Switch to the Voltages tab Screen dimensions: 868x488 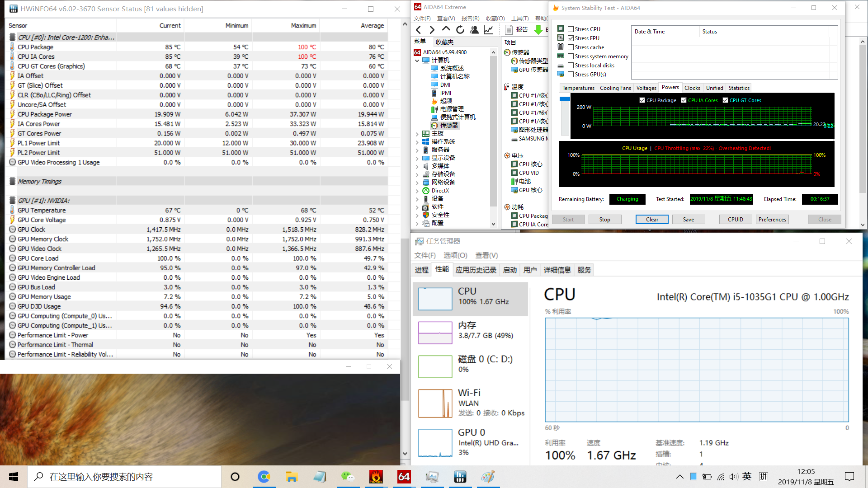646,88
